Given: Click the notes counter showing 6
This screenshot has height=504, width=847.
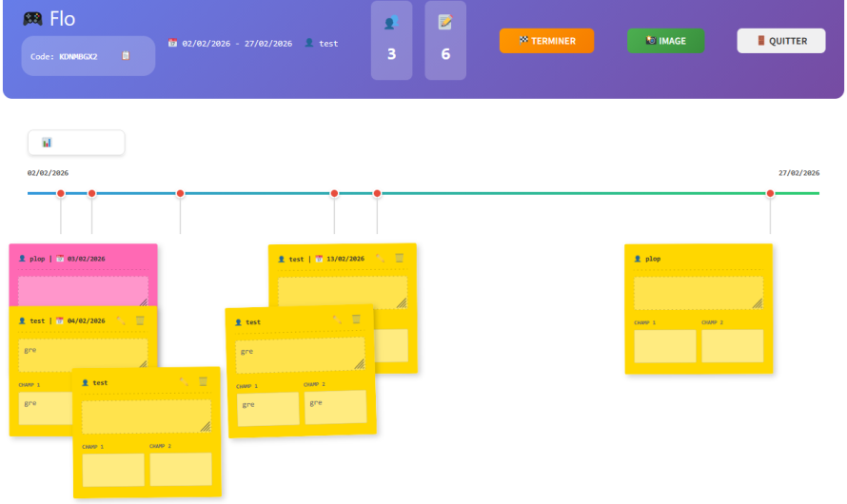Looking at the screenshot, I should pyautogui.click(x=445, y=40).
